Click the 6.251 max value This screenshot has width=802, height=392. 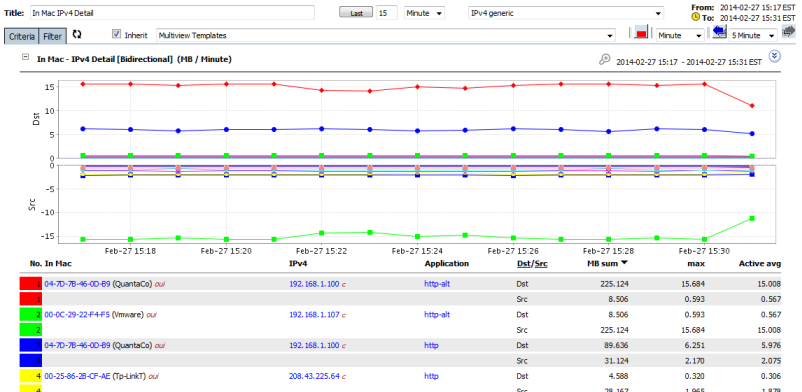click(x=695, y=345)
